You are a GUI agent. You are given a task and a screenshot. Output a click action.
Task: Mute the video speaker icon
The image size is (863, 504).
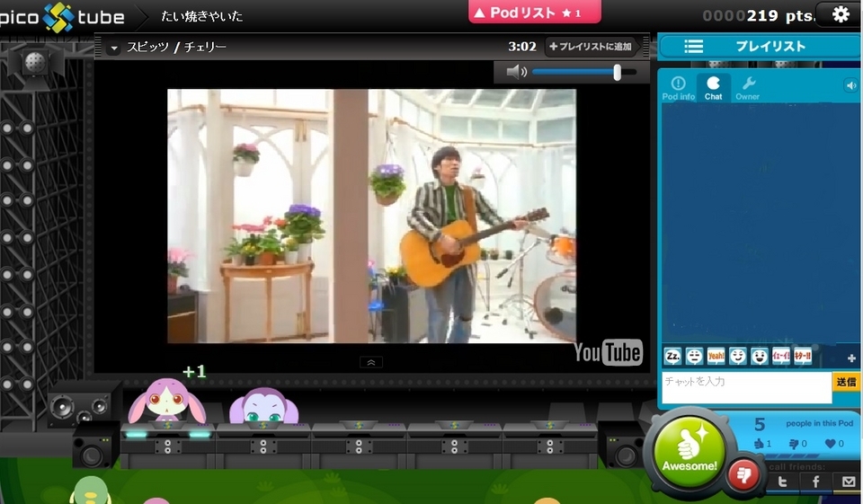coord(516,72)
